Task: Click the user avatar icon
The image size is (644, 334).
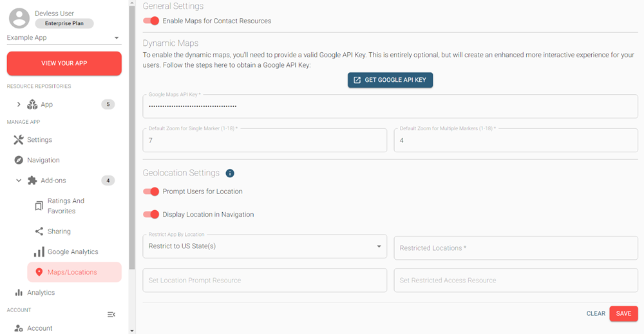Action: [20, 19]
